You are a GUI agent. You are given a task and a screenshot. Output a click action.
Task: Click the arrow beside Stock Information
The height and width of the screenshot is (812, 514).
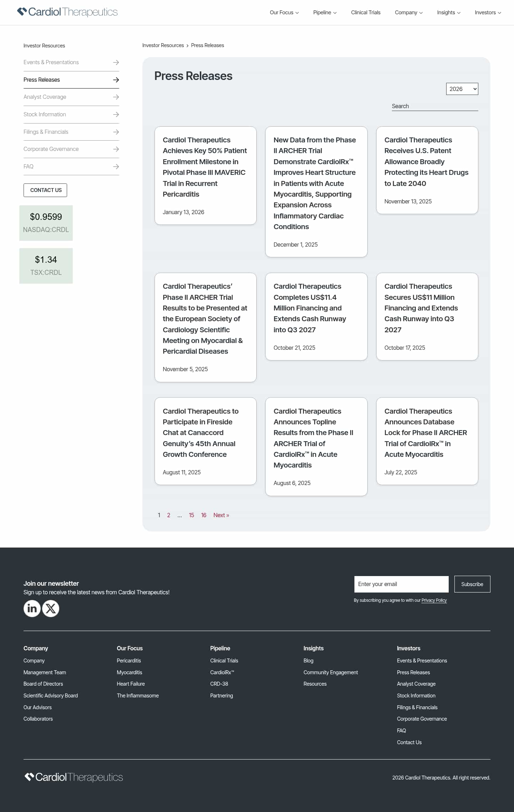click(116, 115)
